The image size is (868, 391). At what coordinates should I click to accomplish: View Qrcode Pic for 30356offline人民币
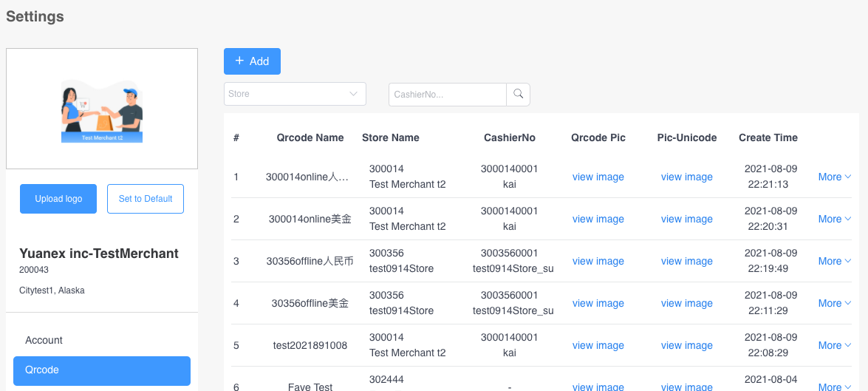(x=598, y=261)
